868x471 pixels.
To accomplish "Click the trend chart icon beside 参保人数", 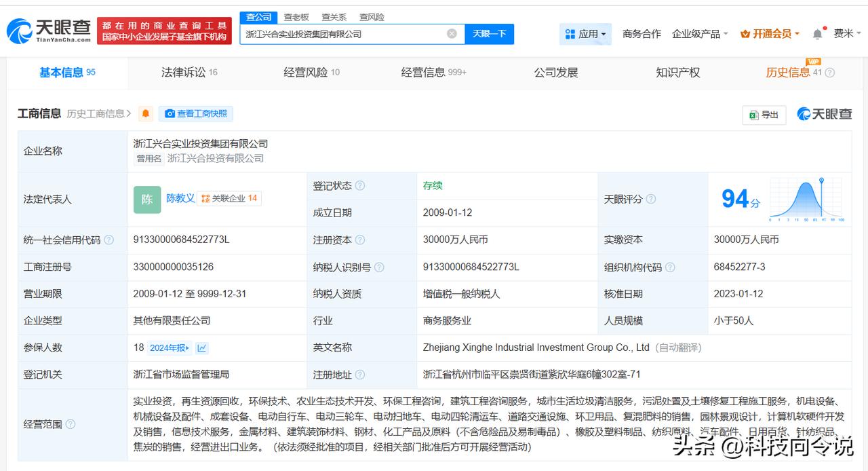I will (202, 348).
